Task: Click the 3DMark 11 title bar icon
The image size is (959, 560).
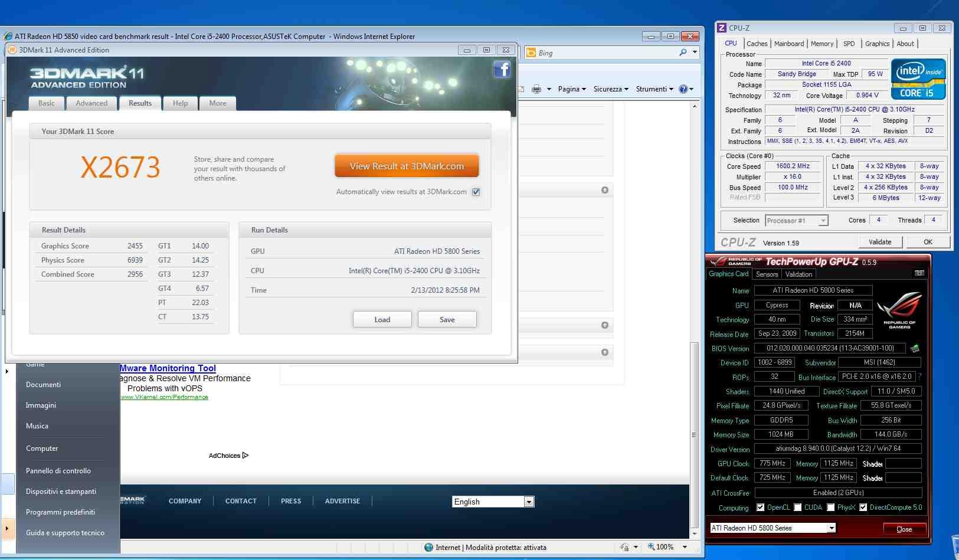Action: pos(12,50)
